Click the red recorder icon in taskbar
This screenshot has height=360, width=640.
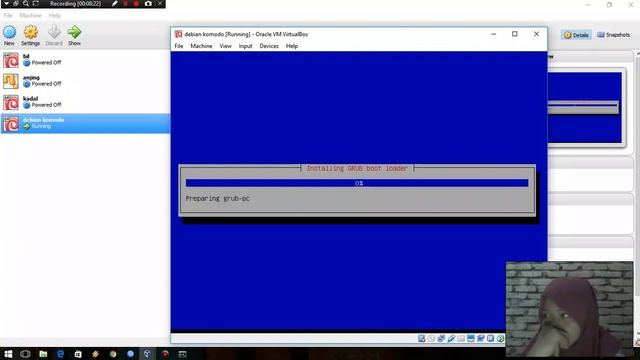tap(165, 354)
